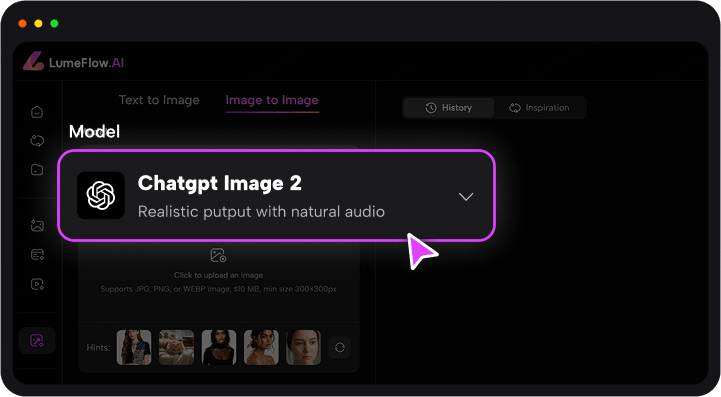721x397 pixels.
Task: Expand the Chatgpt Image 2 model dropdown
Action: [x=276, y=195]
